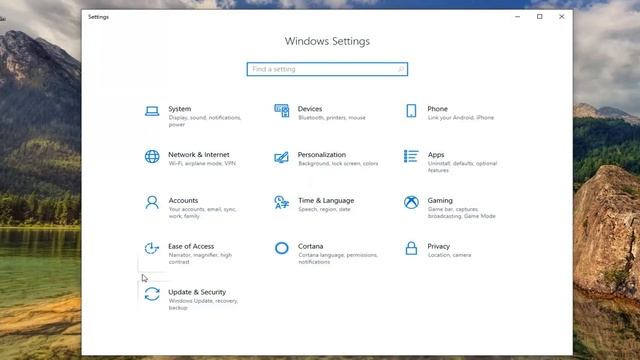The image size is (640, 360).
Task: Close the Settings window
Action: coord(562,17)
